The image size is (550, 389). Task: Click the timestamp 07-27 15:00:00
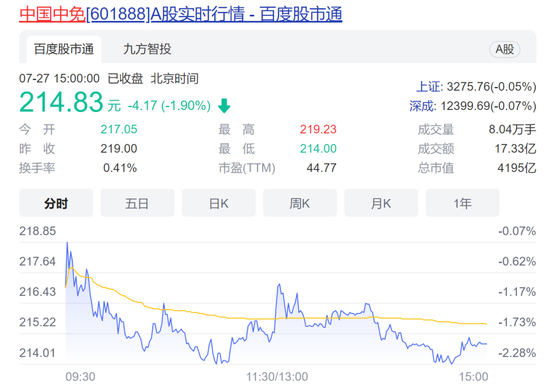point(59,78)
